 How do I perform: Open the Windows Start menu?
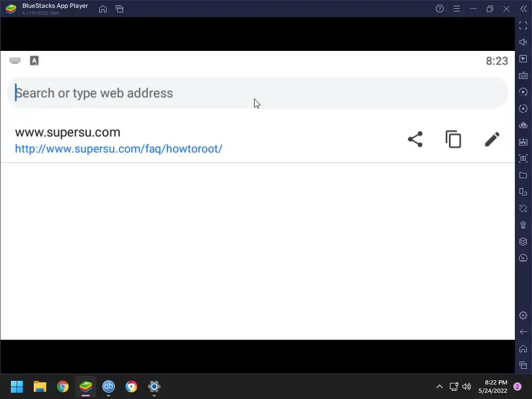click(x=17, y=387)
